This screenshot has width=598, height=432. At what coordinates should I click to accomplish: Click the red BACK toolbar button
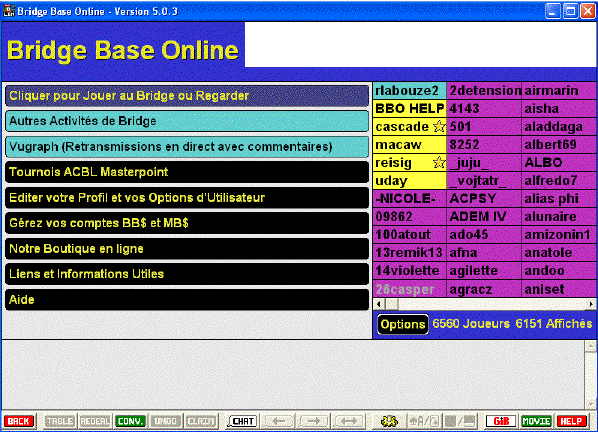18,421
